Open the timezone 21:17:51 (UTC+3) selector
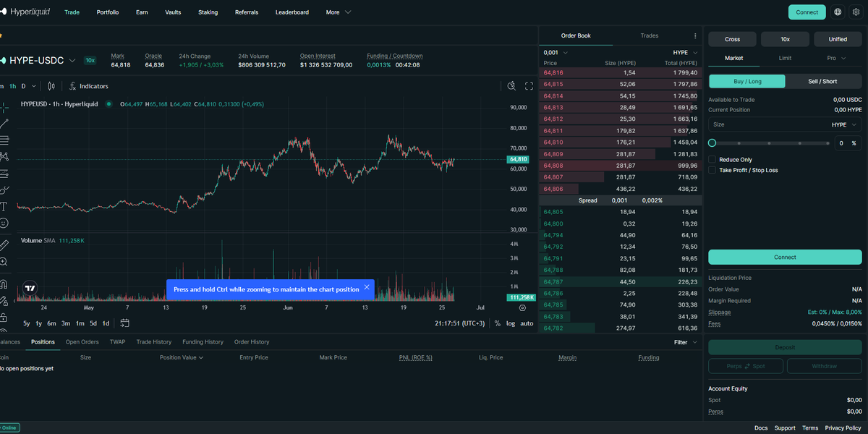The width and height of the screenshot is (868, 434). pyautogui.click(x=459, y=323)
